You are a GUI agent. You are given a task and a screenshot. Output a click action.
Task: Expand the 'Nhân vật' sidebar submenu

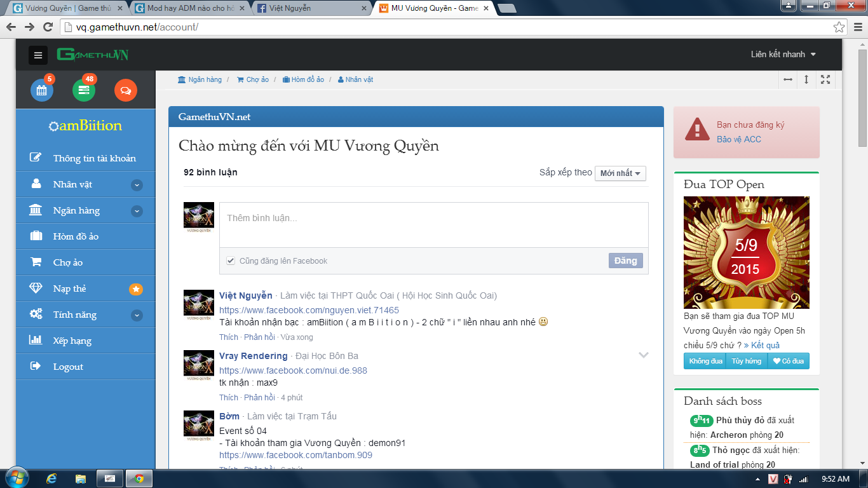137,185
